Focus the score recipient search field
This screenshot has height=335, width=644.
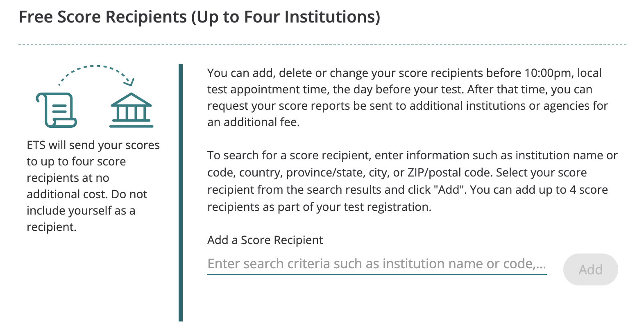376,264
